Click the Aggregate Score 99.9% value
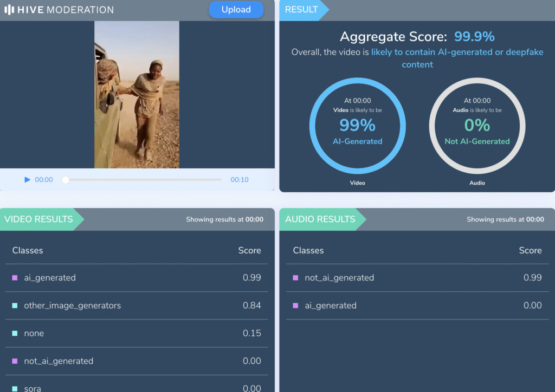The width and height of the screenshot is (555, 392). tap(474, 37)
